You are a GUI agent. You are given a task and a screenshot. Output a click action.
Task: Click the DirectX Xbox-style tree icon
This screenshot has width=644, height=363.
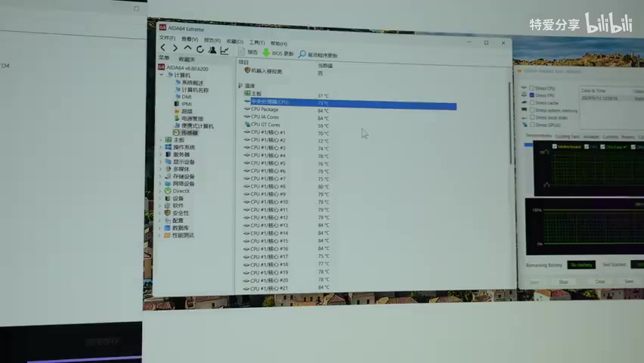(x=168, y=191)
